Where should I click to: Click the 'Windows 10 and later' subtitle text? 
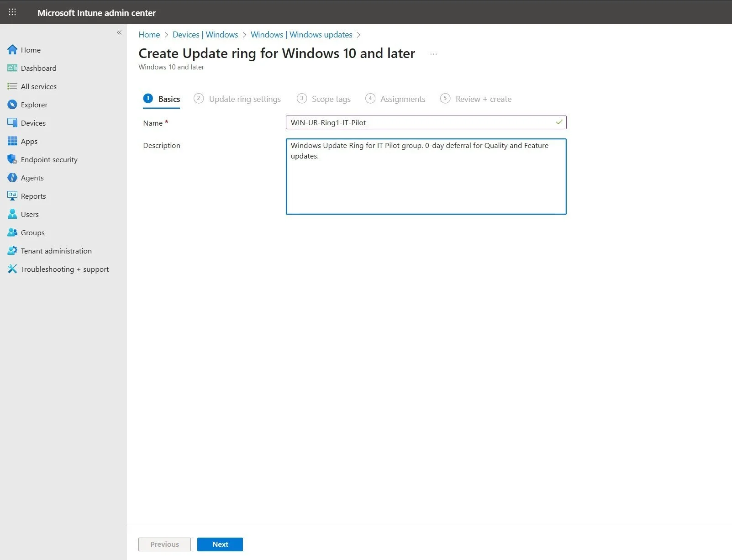(x=171, y=67)
